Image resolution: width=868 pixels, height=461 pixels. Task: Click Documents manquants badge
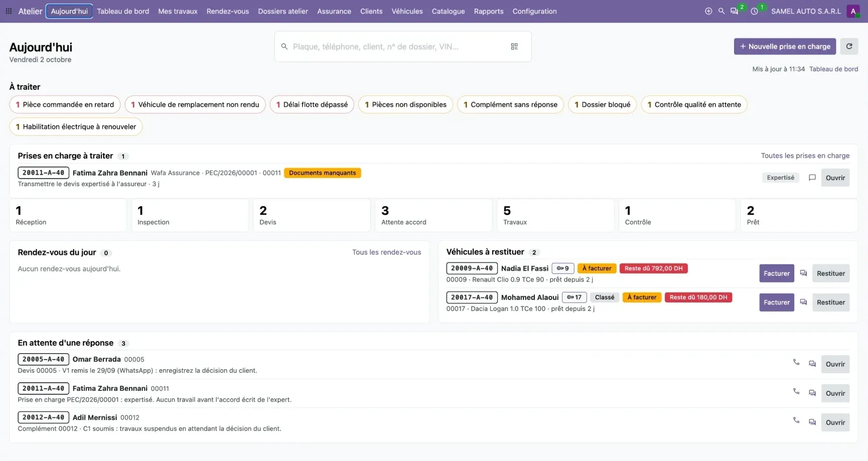323,173
